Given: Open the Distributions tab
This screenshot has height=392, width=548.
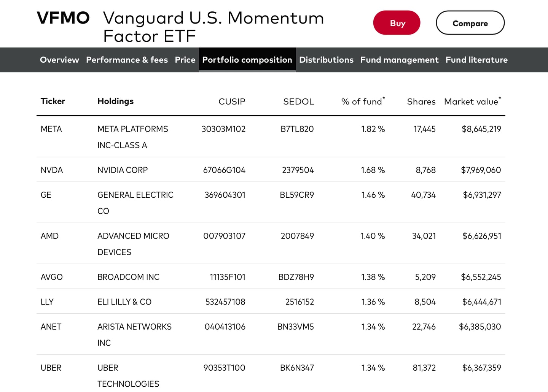Looking at the screenshot, I should coord(326,60).
